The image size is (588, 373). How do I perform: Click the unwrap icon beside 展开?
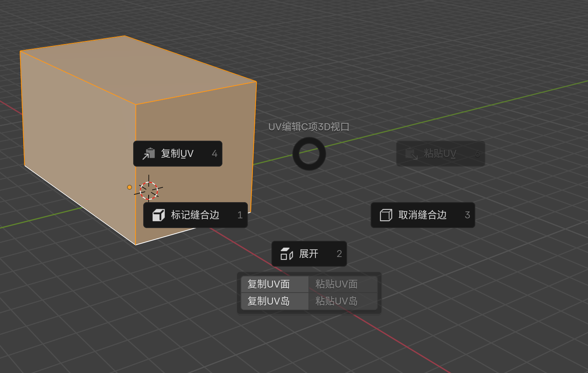tap(286, 254)
